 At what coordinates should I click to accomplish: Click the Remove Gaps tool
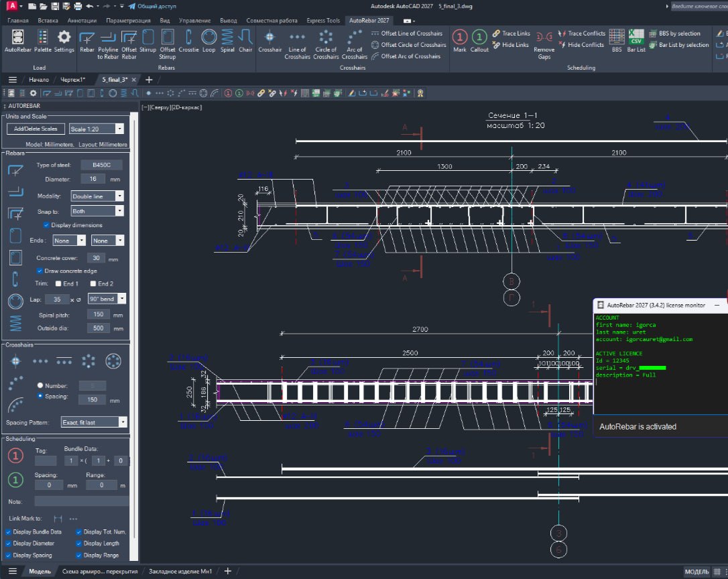click(x=544, y=45)
